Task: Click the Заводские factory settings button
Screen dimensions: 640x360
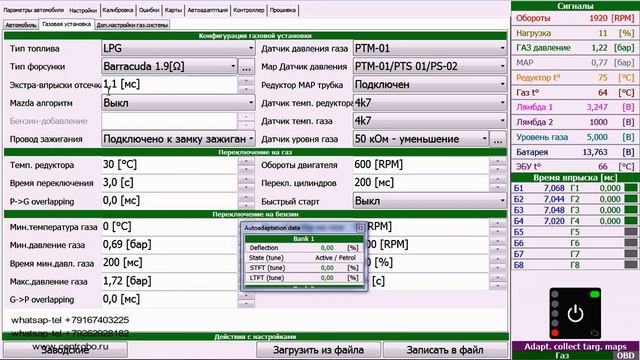Action: coord(65,350)
